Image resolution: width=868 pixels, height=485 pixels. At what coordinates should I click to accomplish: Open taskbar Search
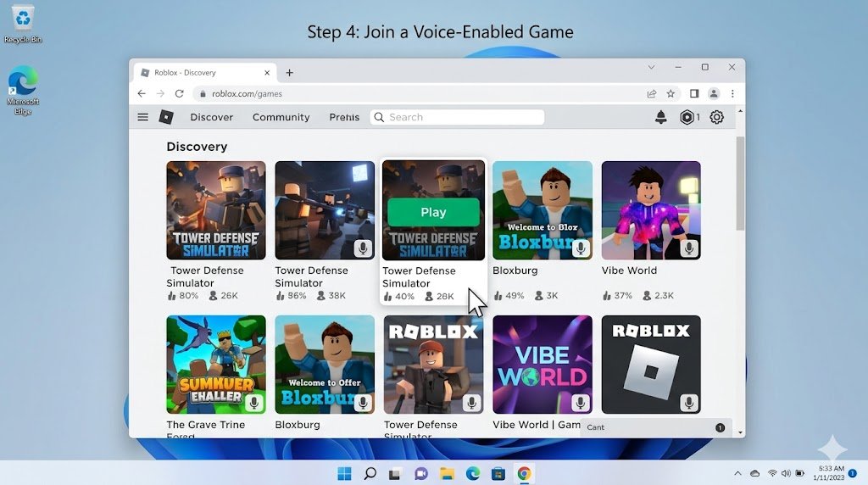pyautogui.click(x=370, y=473)
